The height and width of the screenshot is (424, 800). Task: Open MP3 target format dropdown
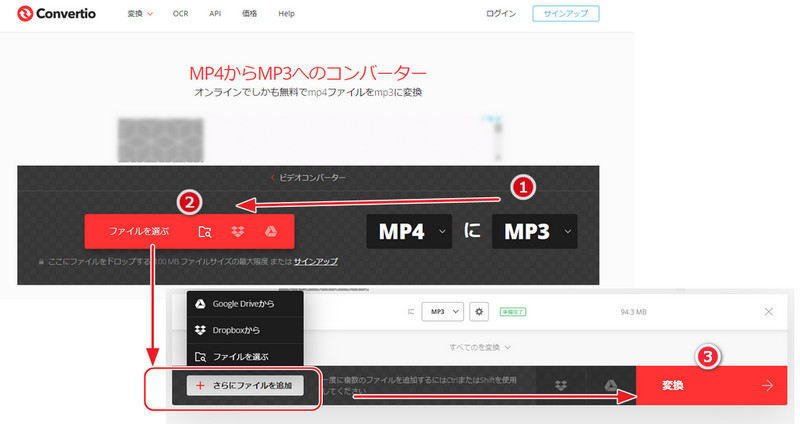pyautogui.click(x=534, y=232)
